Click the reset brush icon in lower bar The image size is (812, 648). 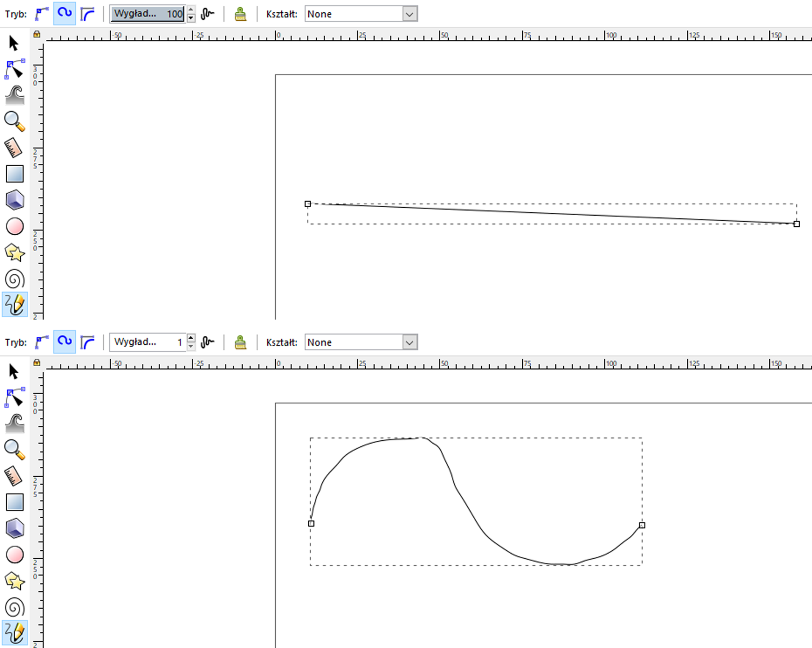pyautogui.click(x=240, y=342)
